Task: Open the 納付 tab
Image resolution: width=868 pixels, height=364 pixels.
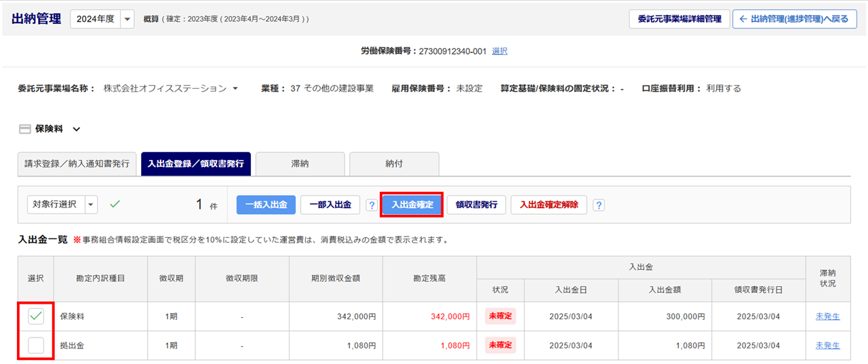Action: 393,163
